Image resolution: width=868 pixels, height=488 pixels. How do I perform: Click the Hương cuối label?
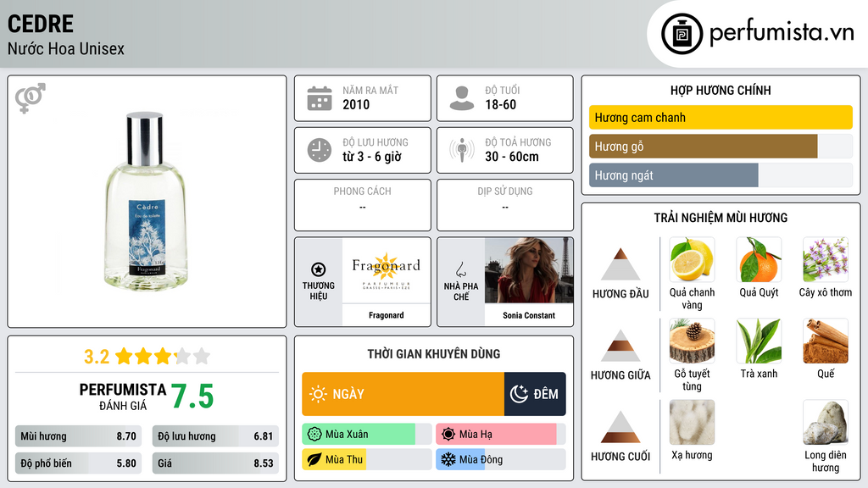click(620, 457)
